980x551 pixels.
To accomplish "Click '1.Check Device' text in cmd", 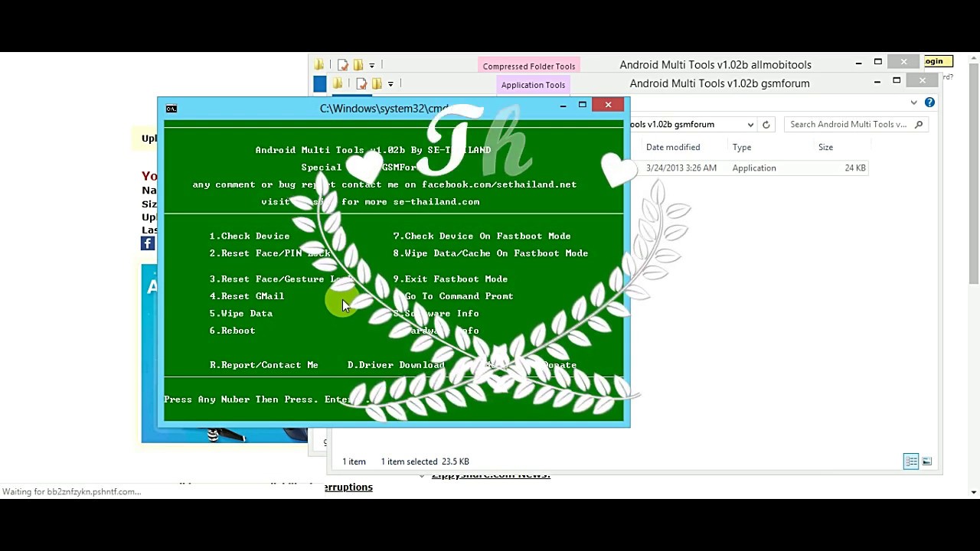I will coord(250,236).
